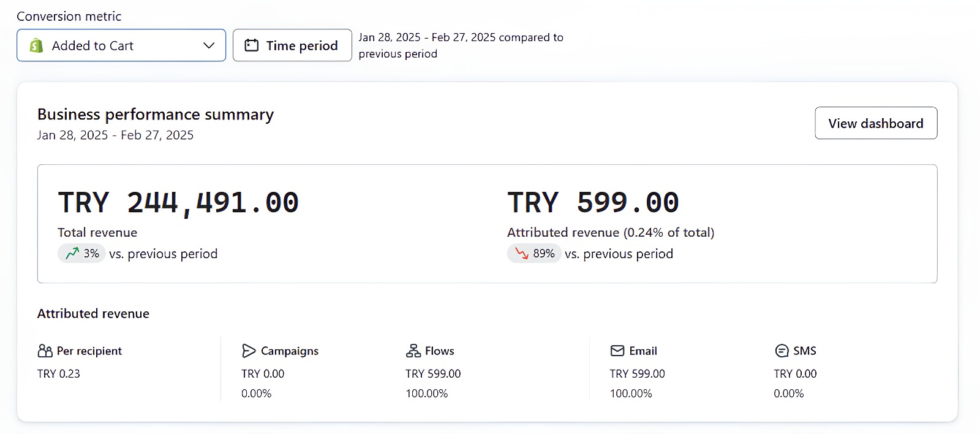Select the Flows label under Attributed revenue
Image resolution: width=980 pixels, height=434 pixels.
pyautogui.click(x=440, y=351)
